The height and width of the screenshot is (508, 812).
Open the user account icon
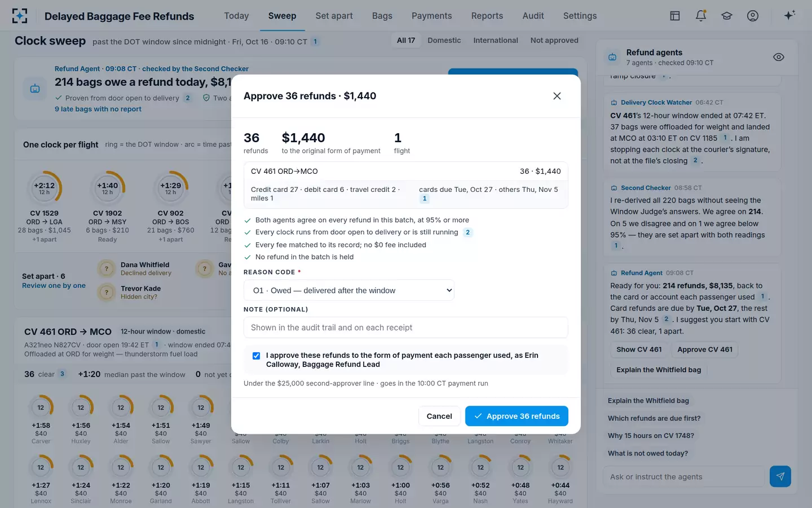(753, 16)
